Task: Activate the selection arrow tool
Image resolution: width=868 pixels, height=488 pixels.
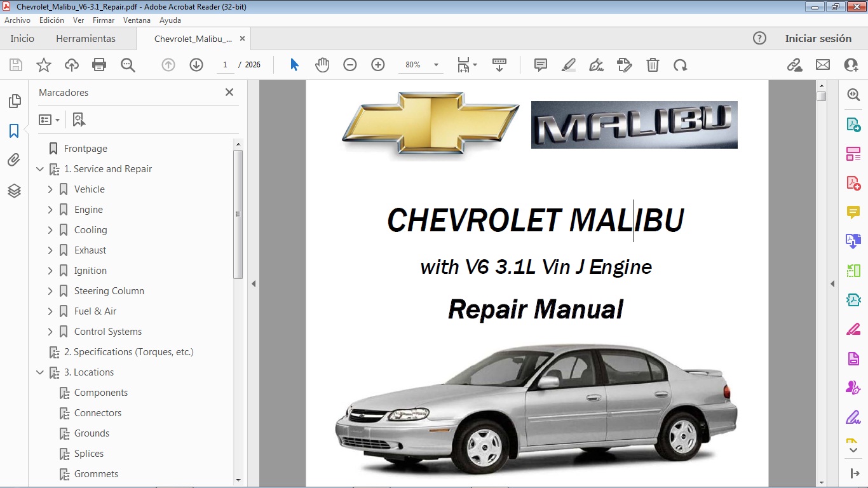Action: coord(294,65)
